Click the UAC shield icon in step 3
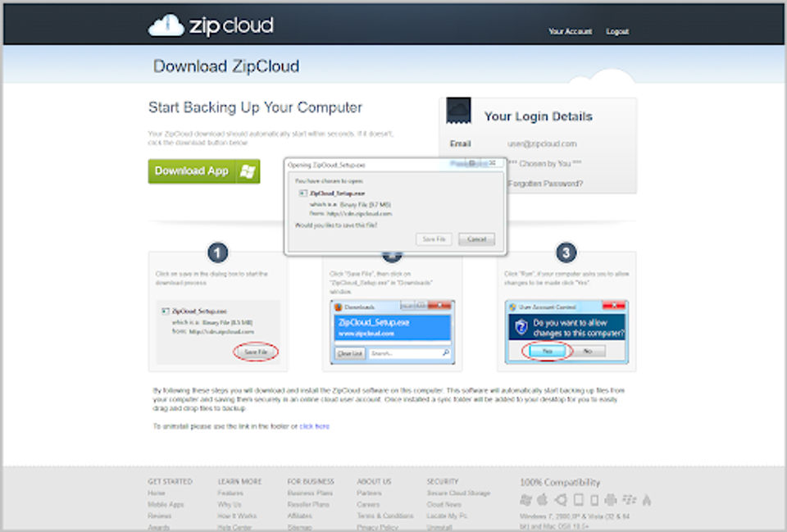The width and height of the screenshot is (787, 532). point(521,327)
